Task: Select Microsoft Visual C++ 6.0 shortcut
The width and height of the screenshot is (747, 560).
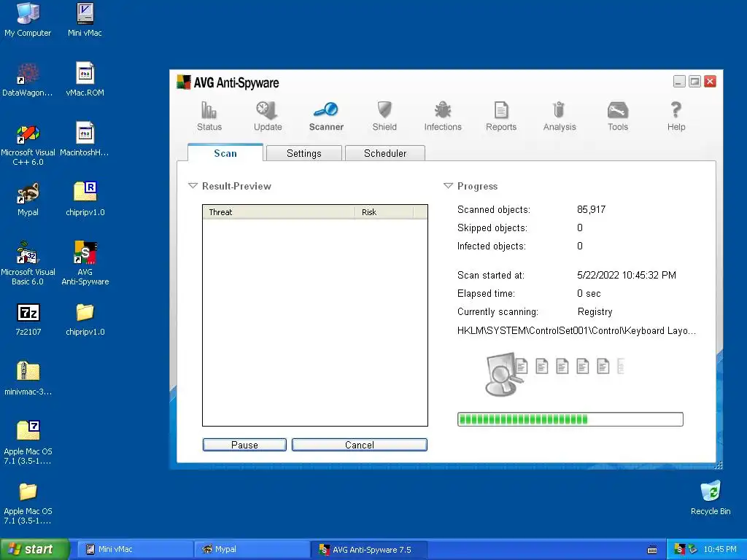Action: tap(28, 145)
